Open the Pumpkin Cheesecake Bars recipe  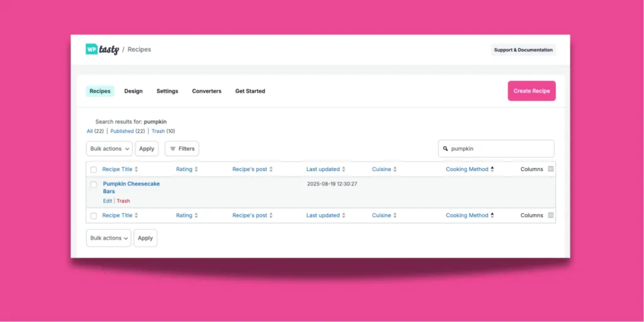131,187
